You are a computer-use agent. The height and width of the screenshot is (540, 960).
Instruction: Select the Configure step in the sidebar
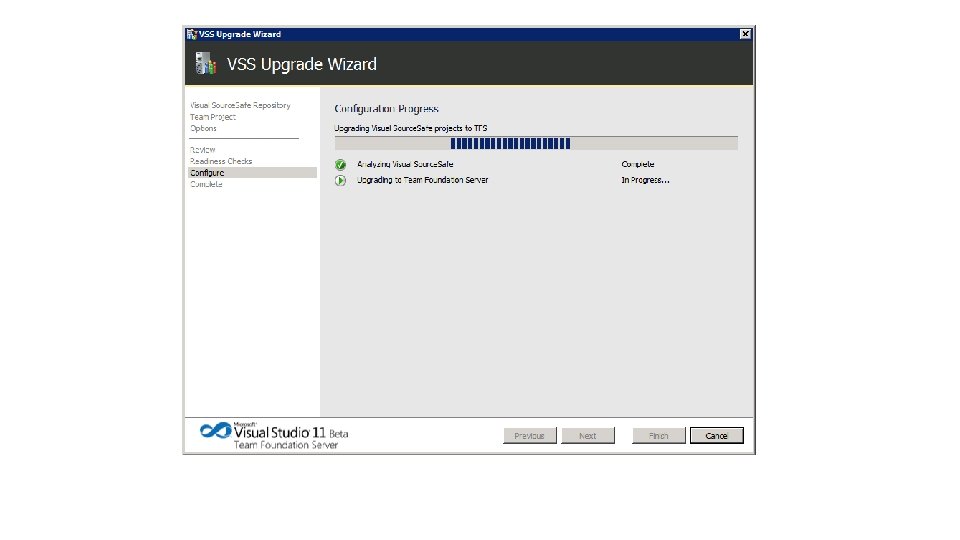pos(252,173)
